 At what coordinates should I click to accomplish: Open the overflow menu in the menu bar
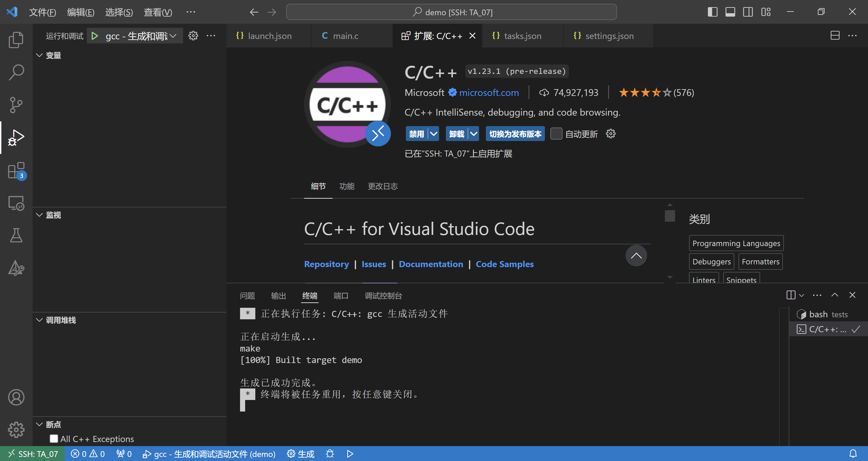pos(191,12)
